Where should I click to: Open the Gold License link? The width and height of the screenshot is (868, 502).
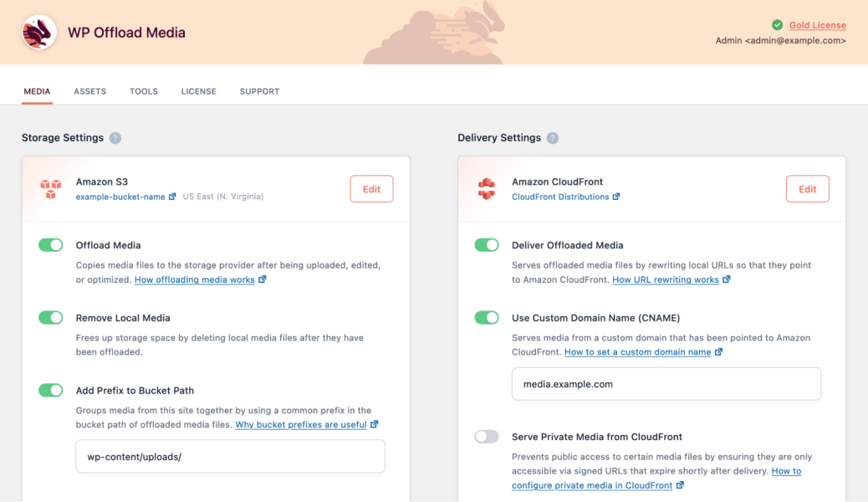click(817, 24)
